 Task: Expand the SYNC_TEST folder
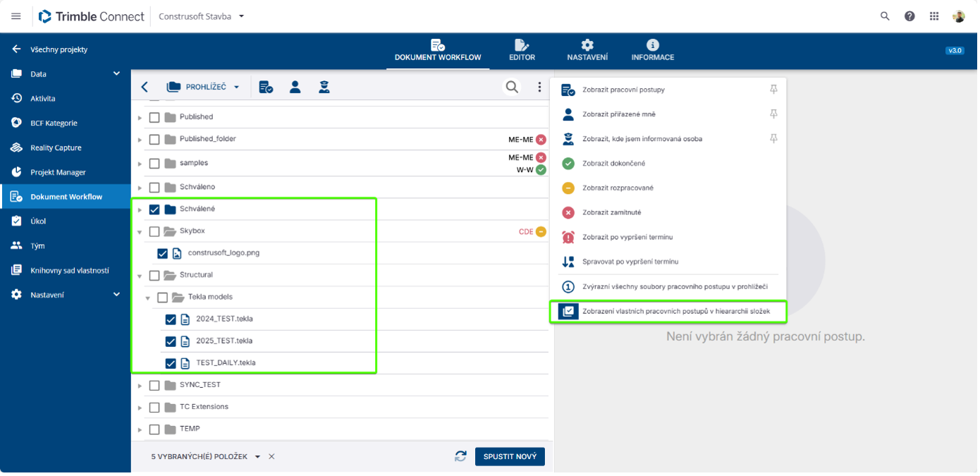click(x=140, y=386)
